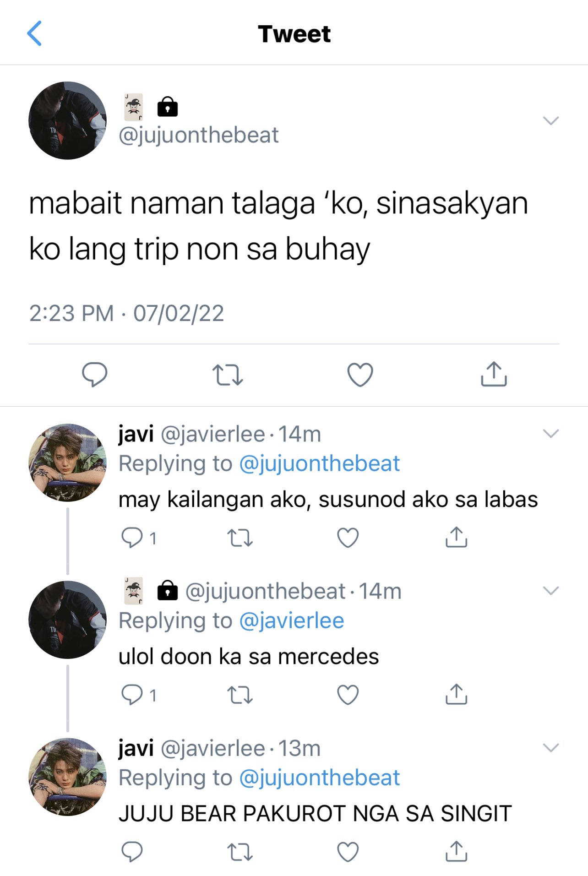
Task: Share the 'ulol doon ka sa mercedes' reply
Action: 456,694
